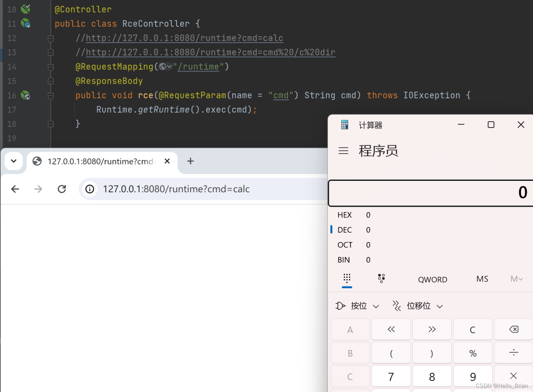Click the hex digit A key
Screen dimensions: 533x392
(350, 329)
